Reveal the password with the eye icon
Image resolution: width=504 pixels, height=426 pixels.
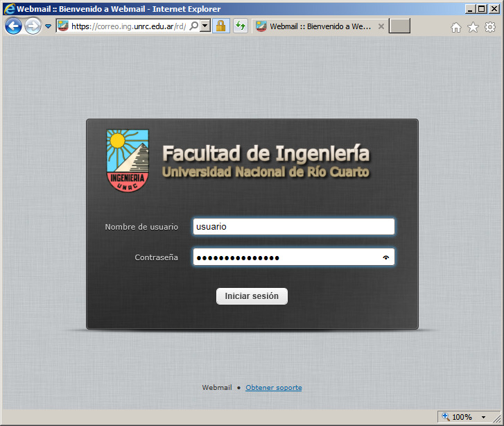tap(386, 257)
